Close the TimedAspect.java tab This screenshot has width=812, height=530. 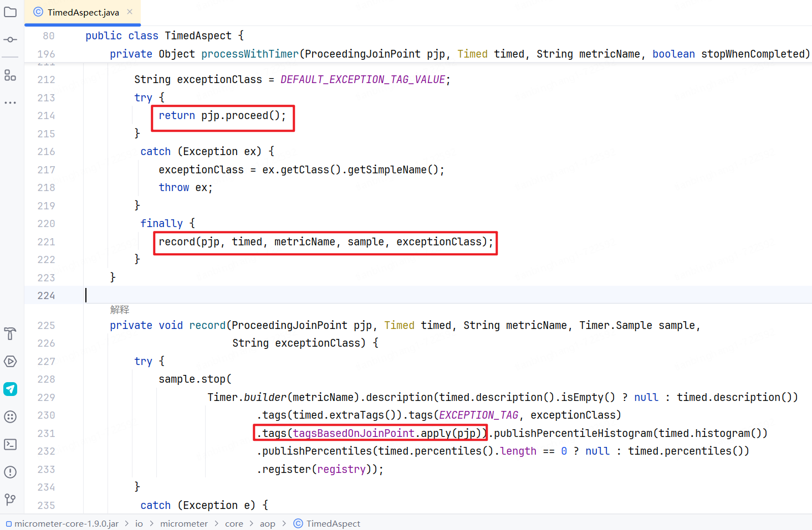[x=130, y=12]
